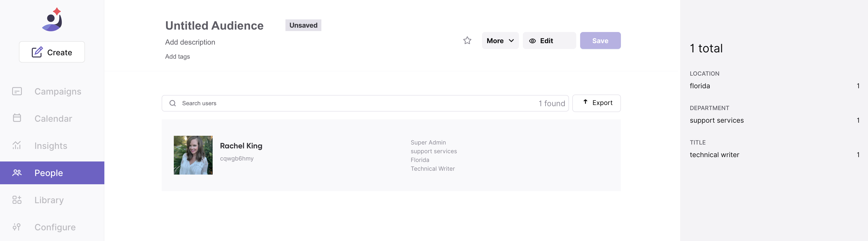Click the Library grid icon

pyautogui.click(x=17, y=200)
